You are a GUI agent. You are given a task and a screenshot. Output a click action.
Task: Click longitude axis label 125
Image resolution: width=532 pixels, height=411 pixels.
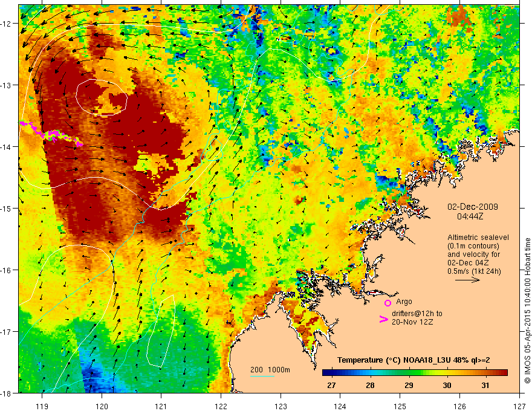click(400, 406)
